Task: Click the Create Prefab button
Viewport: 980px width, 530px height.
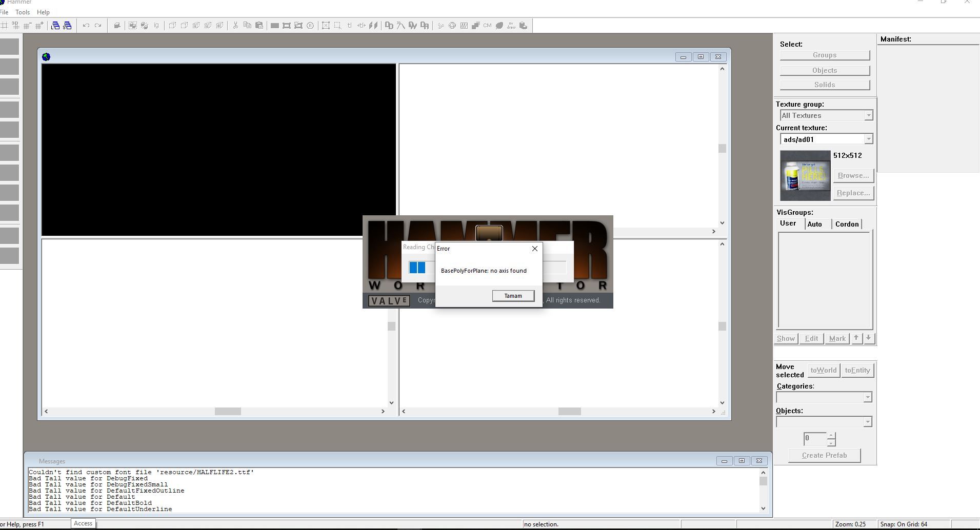Action: [825, 455]
